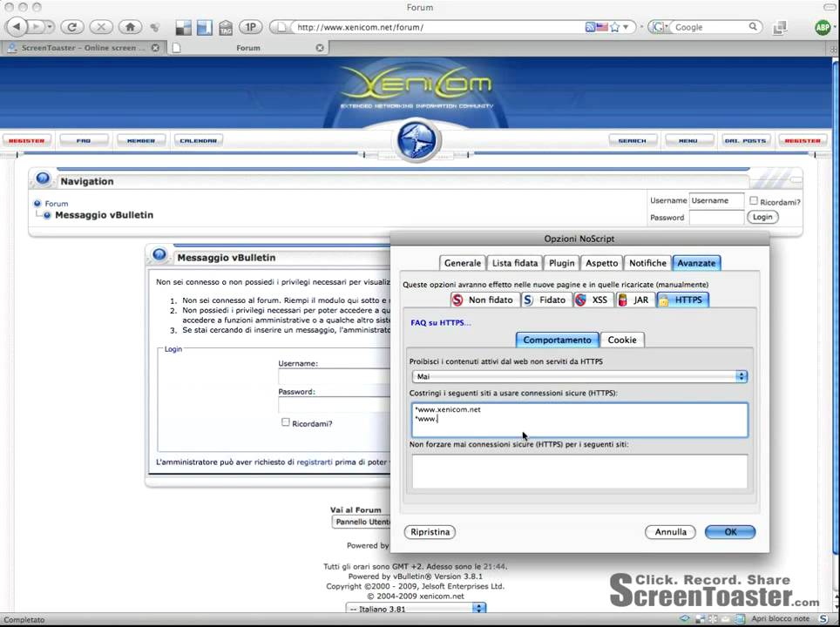Click the browser Forward arrow
Screen dimensions: 840x627
coord(36,26)
